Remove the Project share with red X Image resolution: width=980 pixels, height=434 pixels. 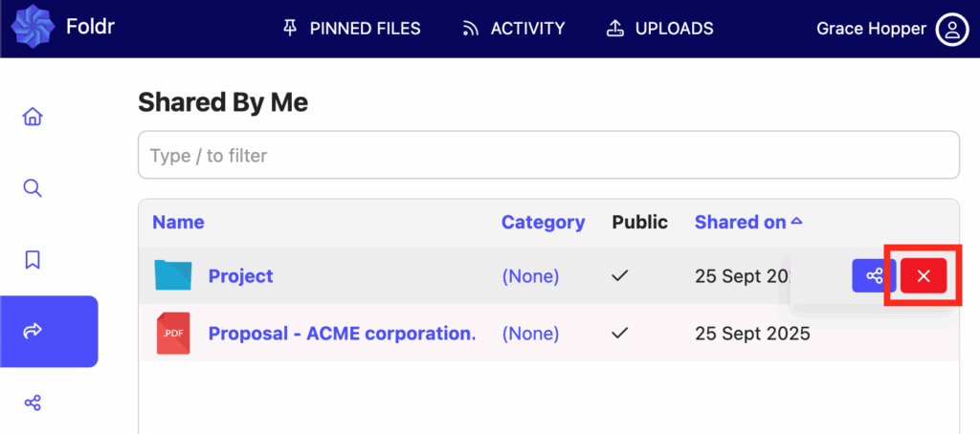924,276
